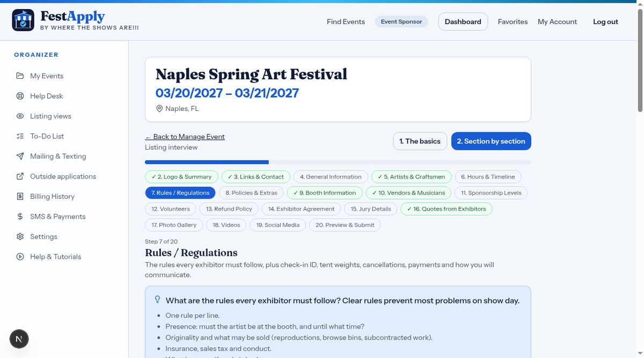Click the Help & Tutorials play icon
The height and width of the screenshot is (358, 644).
coord(20,257)
